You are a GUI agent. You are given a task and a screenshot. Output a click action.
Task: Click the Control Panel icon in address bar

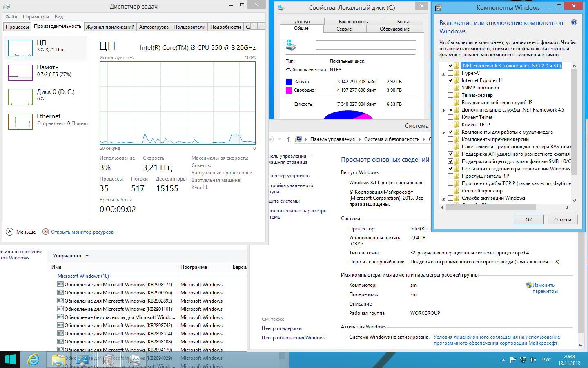(x=298, y=139)
